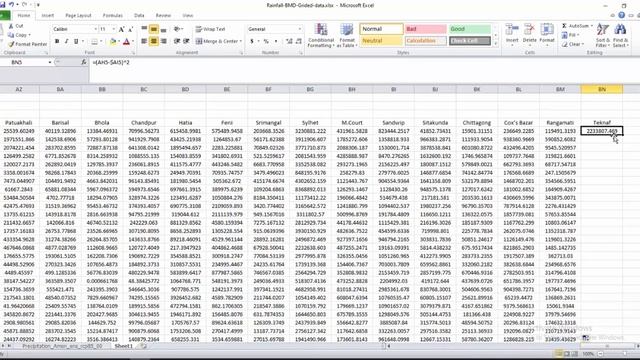Open Format as Table gallery
This screenshot has width=640, height=360.
tap(347, 36)
